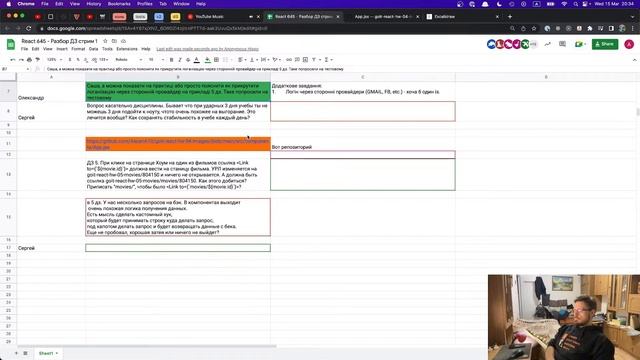Open the Insert menu in Sheets
Image resolution: width=640 pixels, height=360 pixels.
(62, 49)
